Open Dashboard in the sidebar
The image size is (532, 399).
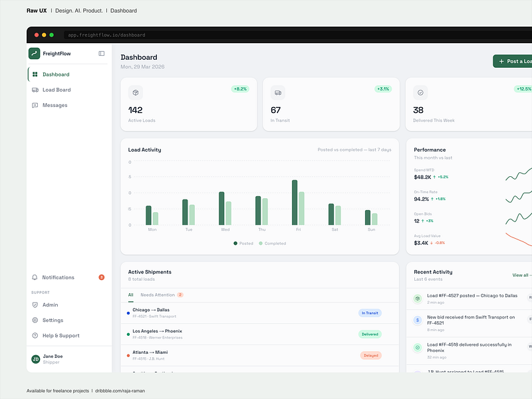coord(68,74)
